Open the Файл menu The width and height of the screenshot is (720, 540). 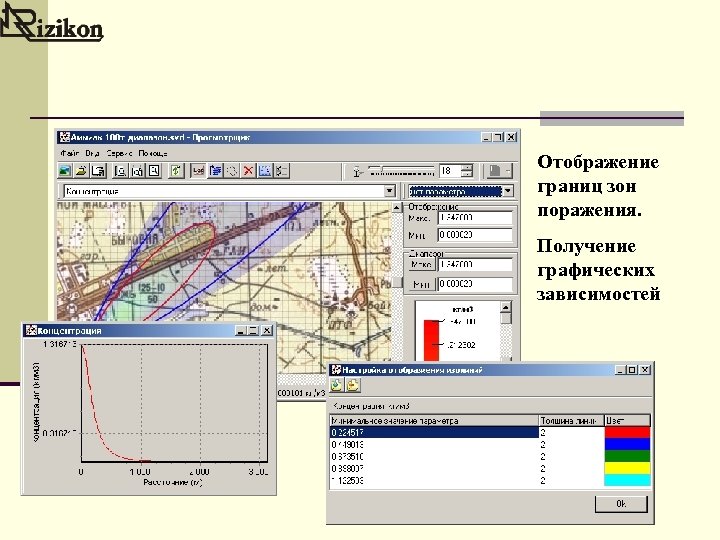pyautogui.click(x=69, y=153)
